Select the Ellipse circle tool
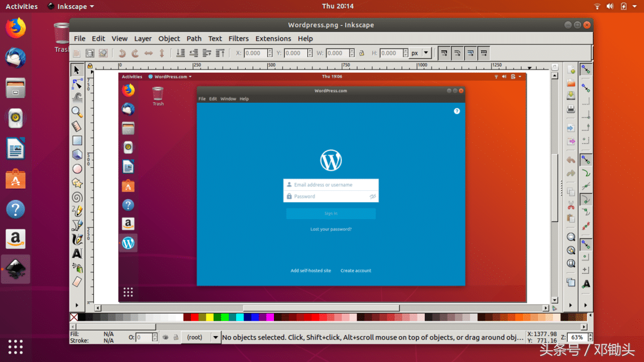 (x=77, y=169)
